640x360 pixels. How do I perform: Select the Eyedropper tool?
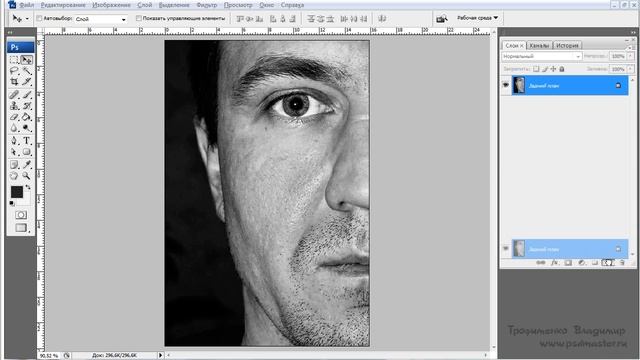tap(27, 164)
